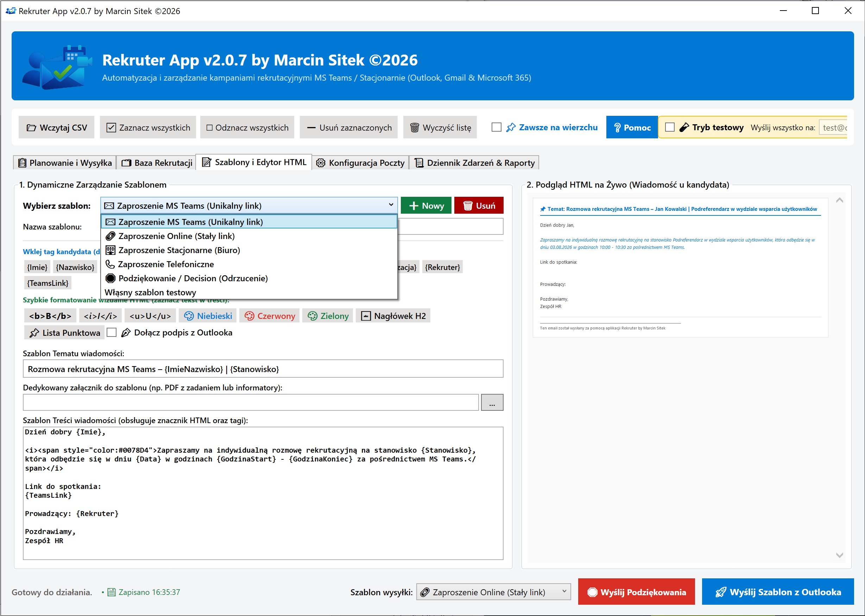This screenshot has height=616, width=865.
Task: Choose Zaproszenie MS Teams (Unikalny link) option
Action: pos(249,222)
